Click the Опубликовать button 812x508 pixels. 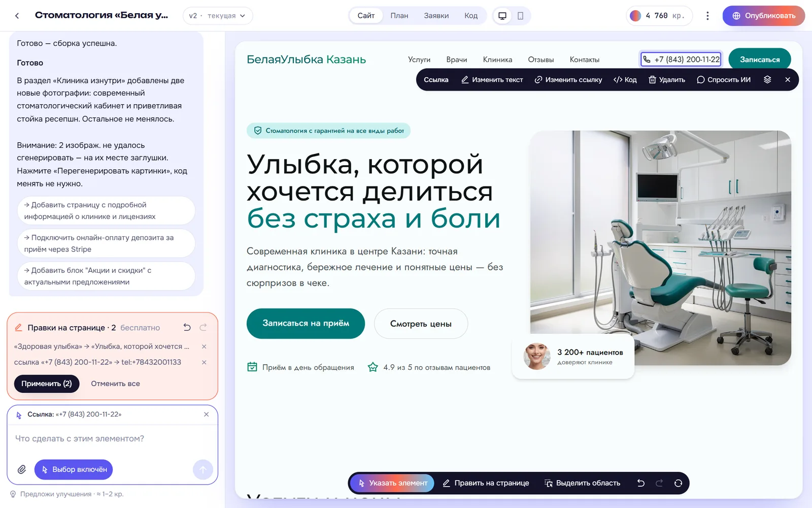click(x=764, y=16)
